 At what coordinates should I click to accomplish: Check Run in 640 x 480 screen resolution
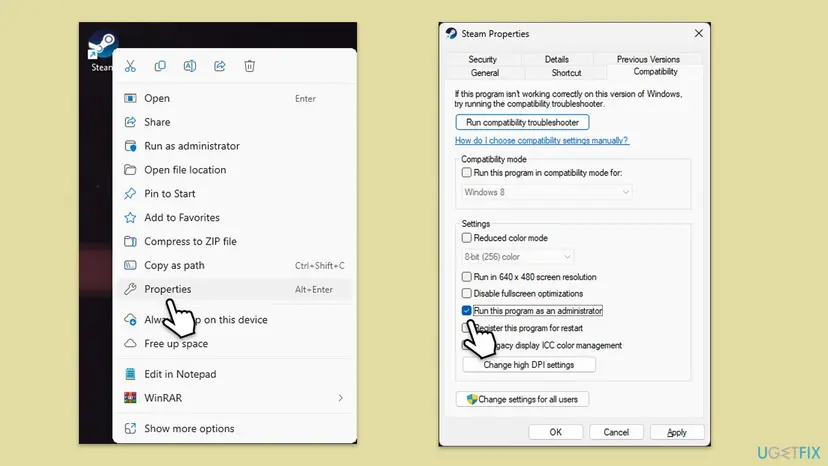pyautogui.click(x=466, y=277)
